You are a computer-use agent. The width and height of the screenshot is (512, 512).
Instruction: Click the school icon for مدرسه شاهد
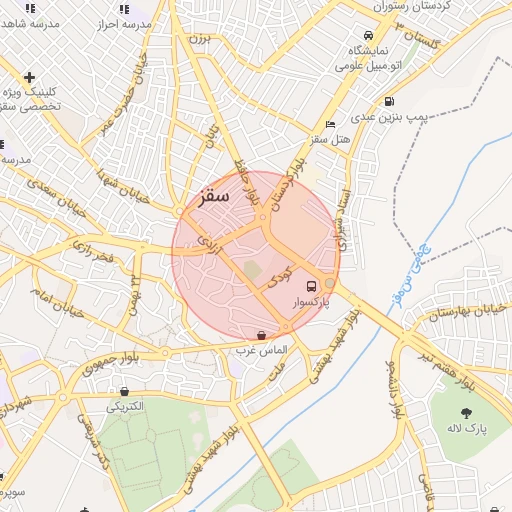[30, 8]
